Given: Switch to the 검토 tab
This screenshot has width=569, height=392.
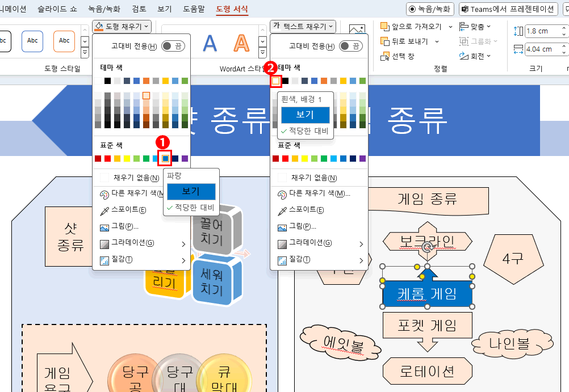Looking at the screenshot, I should [139, 9].
